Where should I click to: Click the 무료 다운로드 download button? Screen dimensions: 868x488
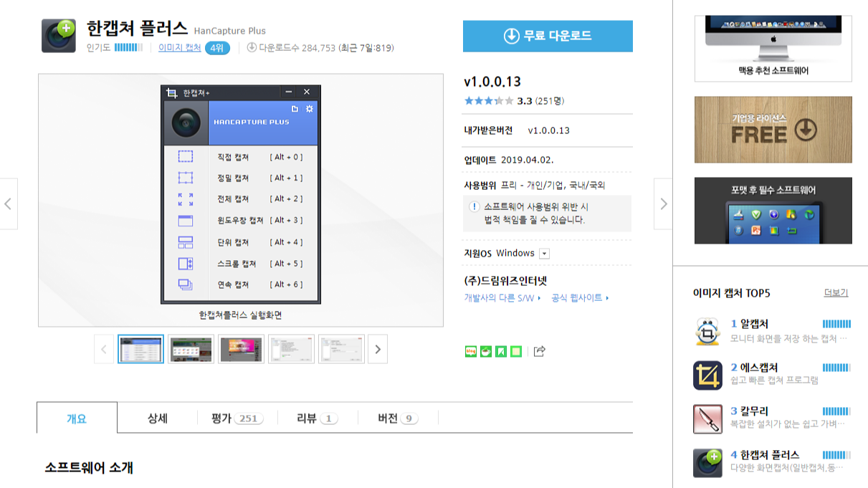pyautogui.click(x=548, y=36)
